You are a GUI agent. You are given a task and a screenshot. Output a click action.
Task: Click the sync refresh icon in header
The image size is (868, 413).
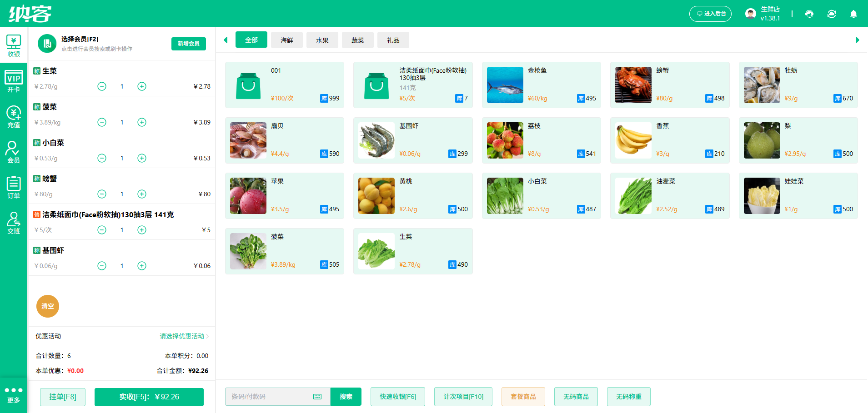832,14
